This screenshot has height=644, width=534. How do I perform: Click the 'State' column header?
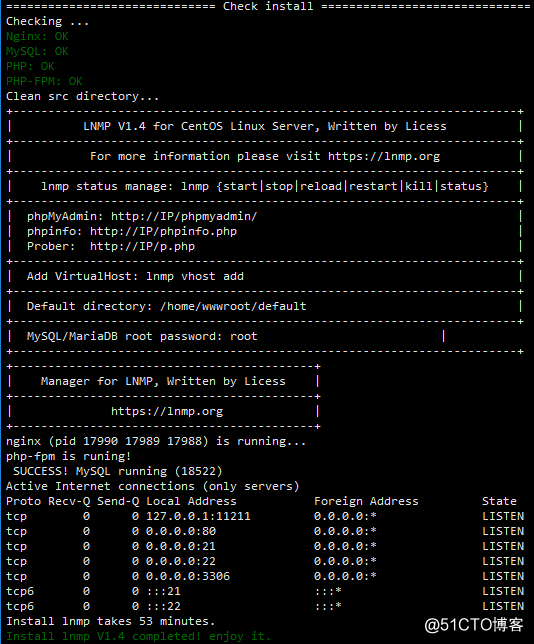coord(499,501)
